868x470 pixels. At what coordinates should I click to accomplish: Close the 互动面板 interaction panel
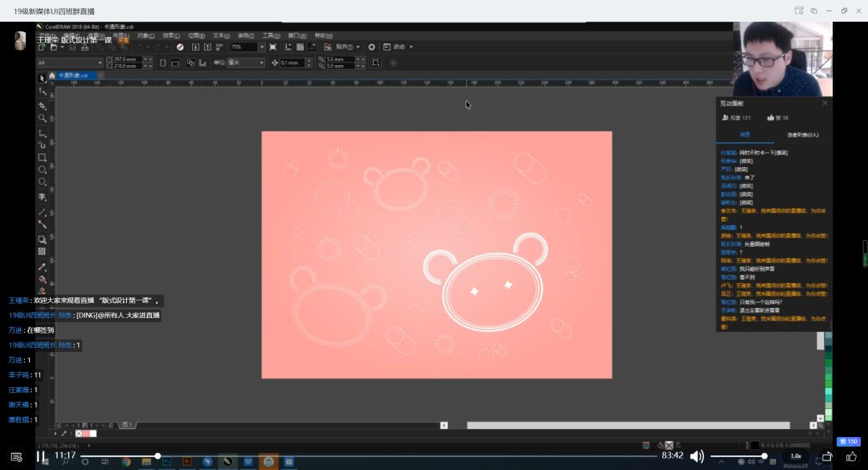coord(825,103)
